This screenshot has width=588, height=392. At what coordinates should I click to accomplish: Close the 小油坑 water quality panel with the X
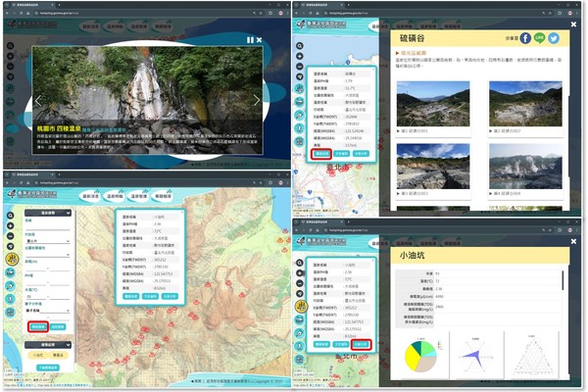pos(573,242)
